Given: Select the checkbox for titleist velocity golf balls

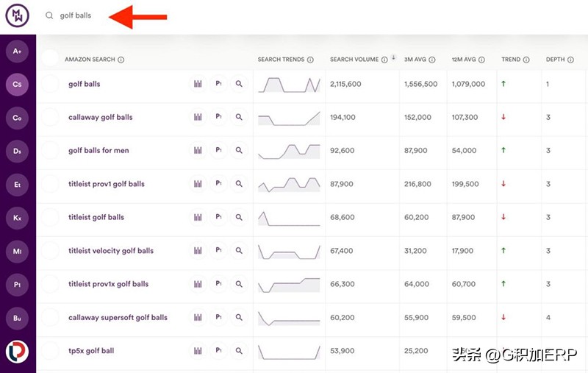Looking at the screenshot, I should coord(50,250).
